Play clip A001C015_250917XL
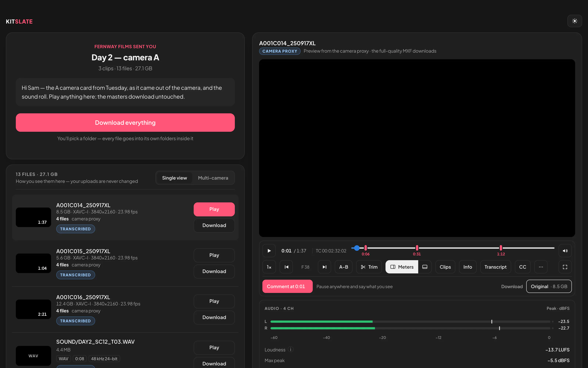Image resolution: width=588 pixels, height=368 pixels. coord(214,255)
